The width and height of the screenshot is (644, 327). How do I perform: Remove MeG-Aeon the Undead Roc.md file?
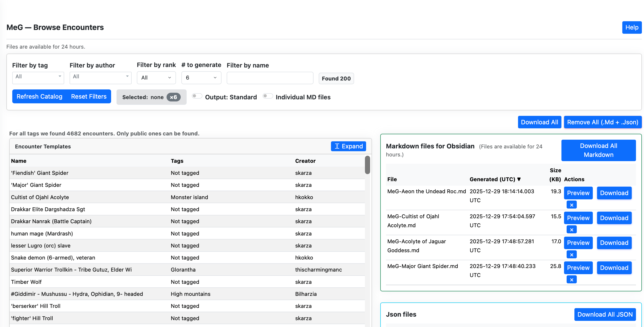click(571, 205)
